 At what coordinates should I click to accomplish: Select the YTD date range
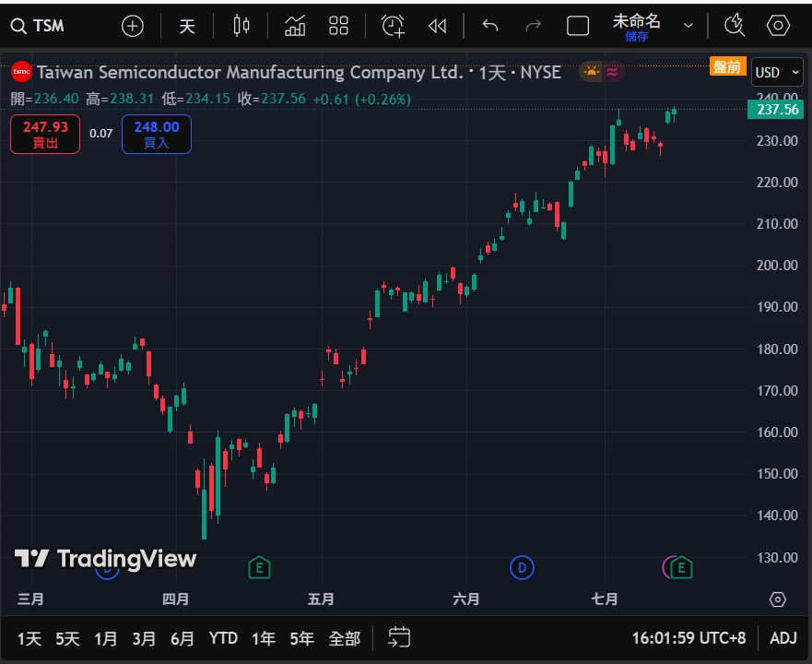[223, 638]
